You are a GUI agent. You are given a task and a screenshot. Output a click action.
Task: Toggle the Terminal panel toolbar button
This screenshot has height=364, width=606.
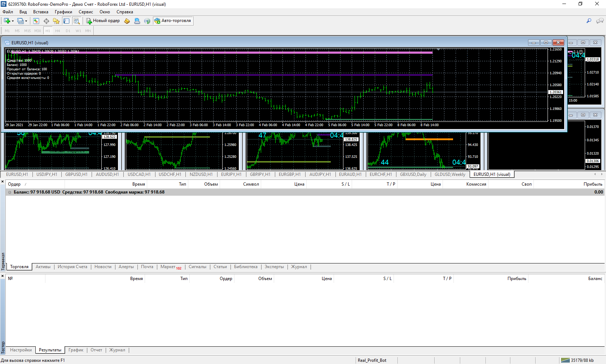pos(66,21)
